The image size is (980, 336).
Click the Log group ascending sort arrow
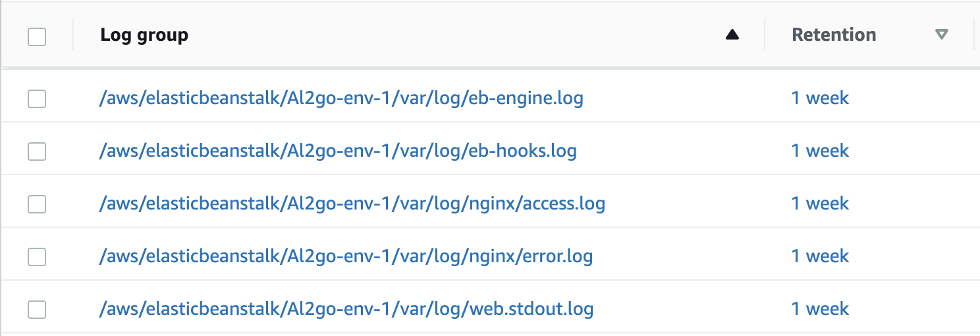pyautogui.click(x=732, y=36)
